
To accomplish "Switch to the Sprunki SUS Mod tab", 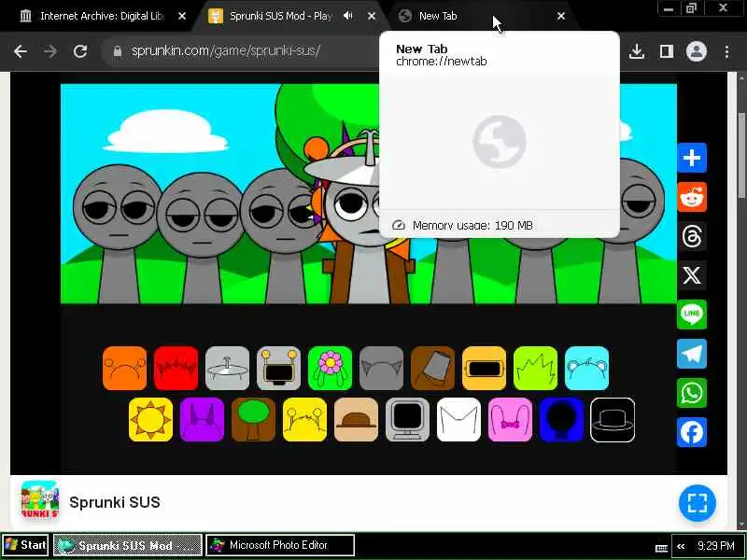I will tap(290, 16).
